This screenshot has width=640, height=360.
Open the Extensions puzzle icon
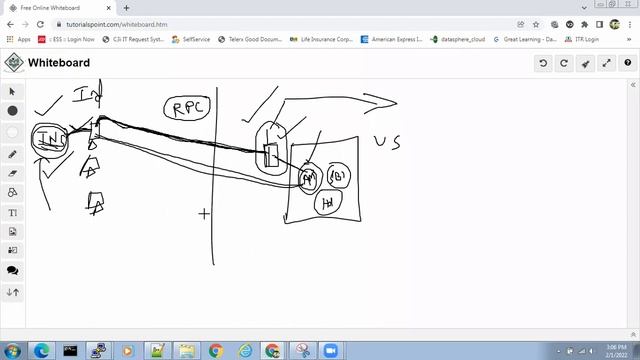click(x=584, y=24)
